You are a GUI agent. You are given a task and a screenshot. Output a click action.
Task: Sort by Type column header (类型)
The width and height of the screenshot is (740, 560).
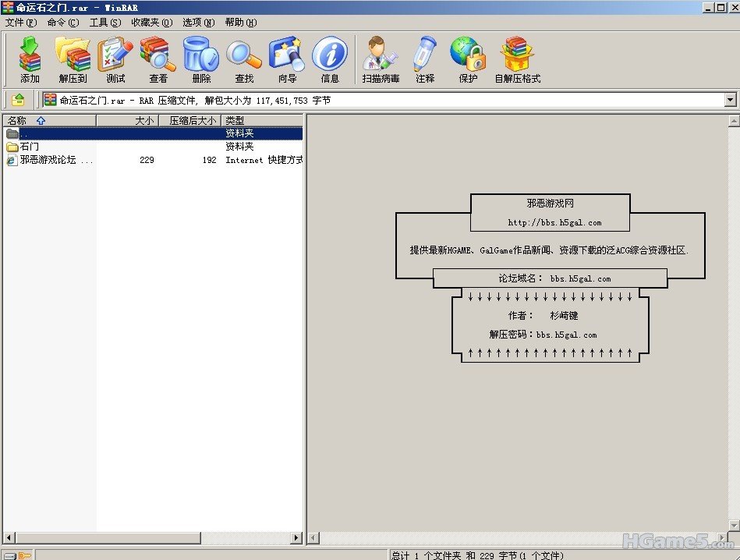(x=262, y=120)
